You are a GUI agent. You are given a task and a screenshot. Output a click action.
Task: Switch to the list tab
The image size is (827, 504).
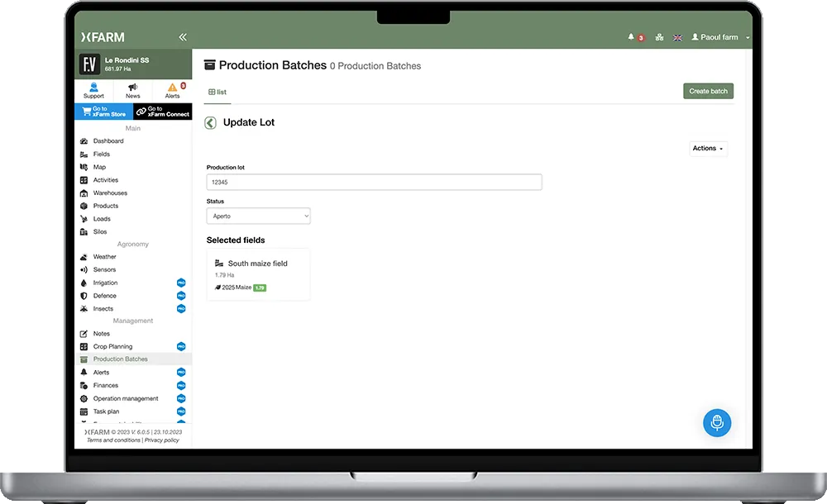click(x=217, y=91)
